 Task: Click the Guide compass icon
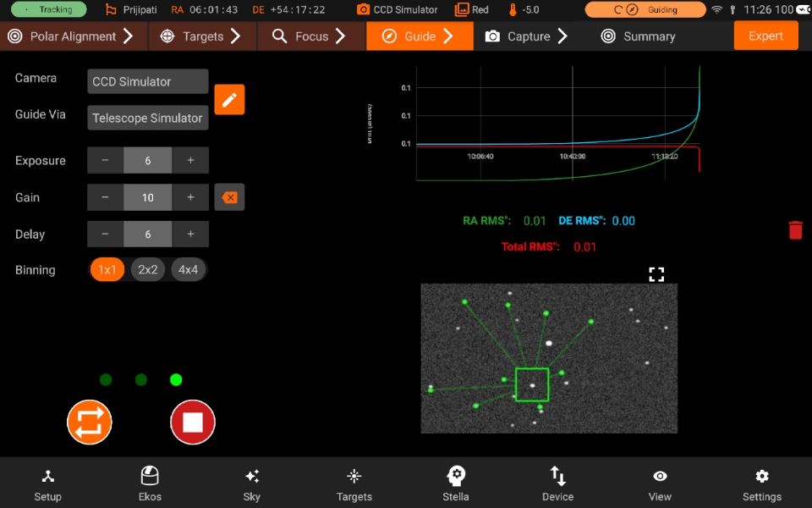pos(389,36)
